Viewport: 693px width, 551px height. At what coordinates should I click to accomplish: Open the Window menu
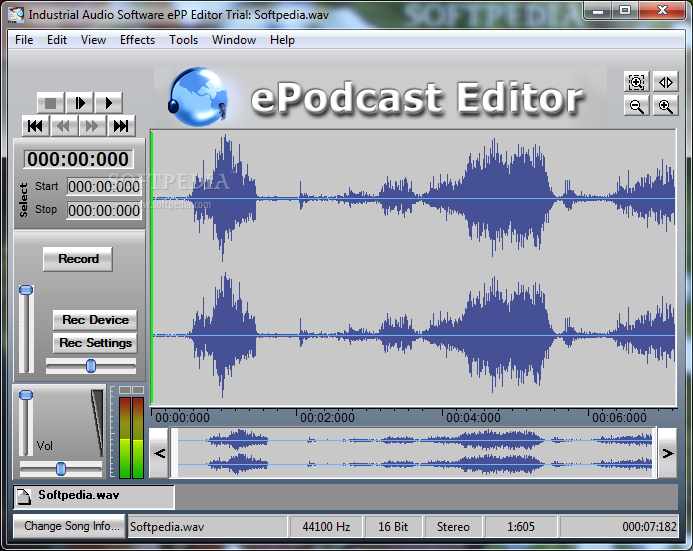coord(234,40)
